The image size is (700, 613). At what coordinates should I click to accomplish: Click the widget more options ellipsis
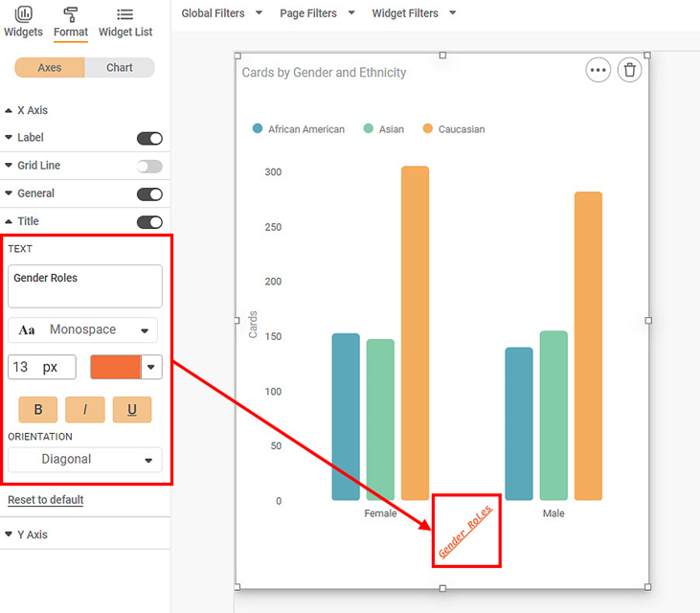(598, 70)
